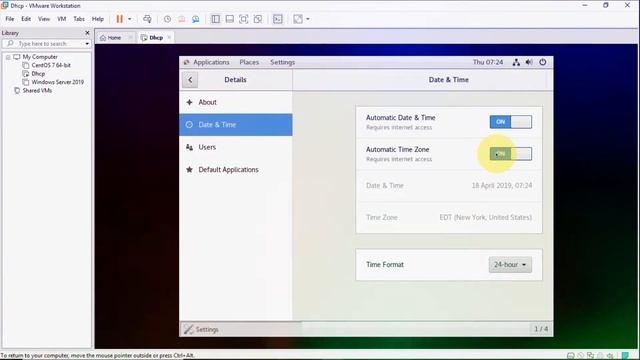Click the teal message log icon
The height and width of the screenshot is (360, 640).
(625, 356)
